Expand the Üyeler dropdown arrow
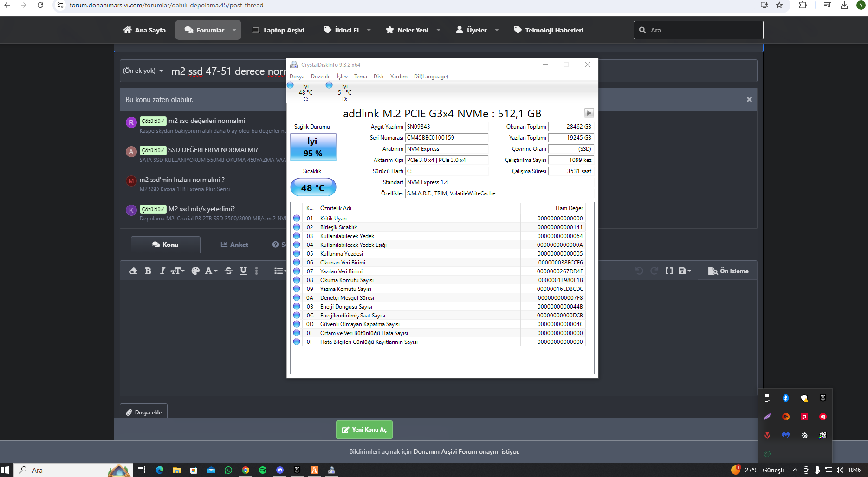 [x=497, y=30]
